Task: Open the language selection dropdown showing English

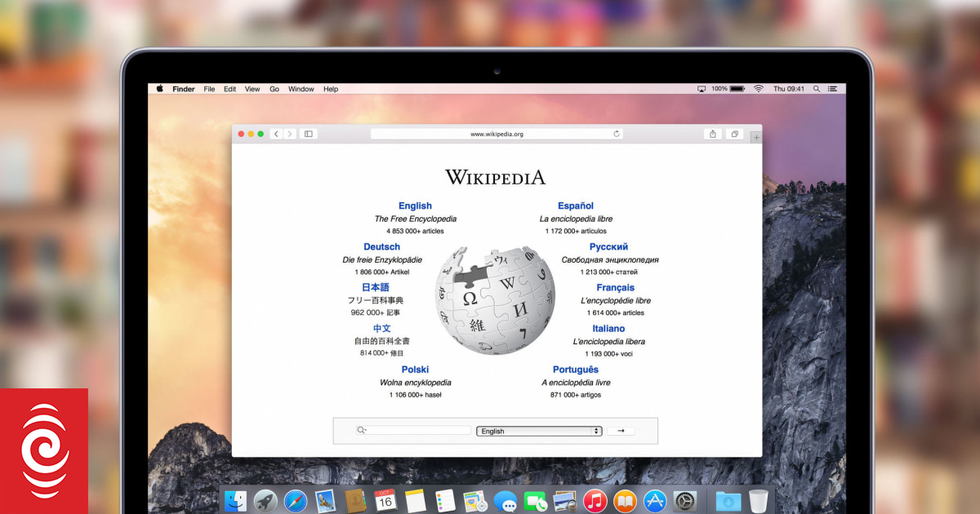Action: tap(539, 431)
